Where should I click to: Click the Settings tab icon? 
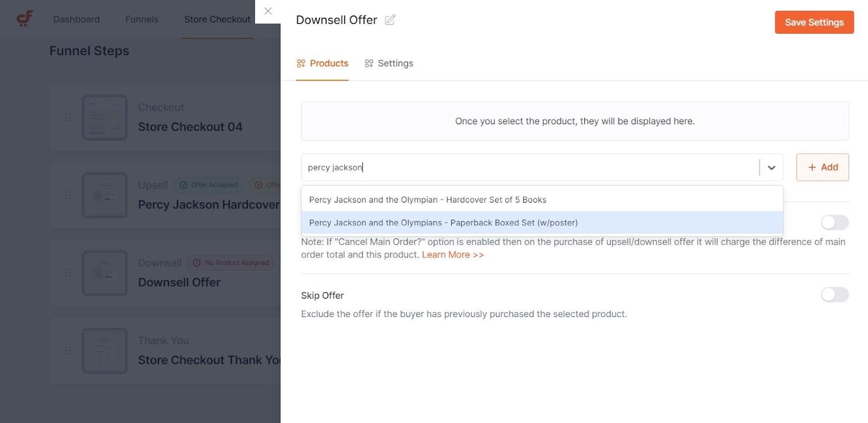point(369,64)
